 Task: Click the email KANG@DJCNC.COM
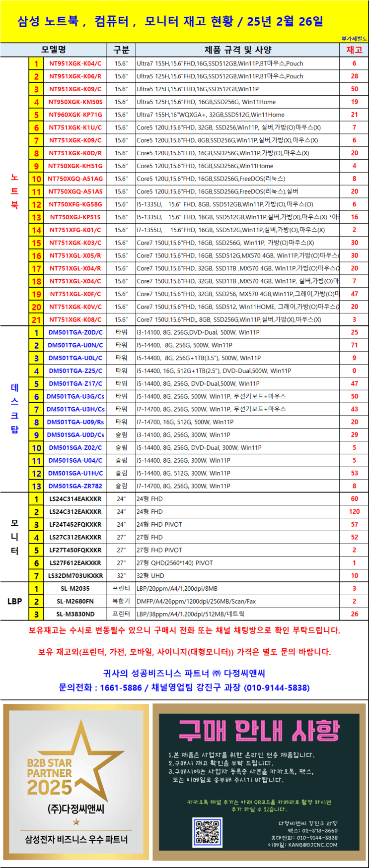click(302, 845)
